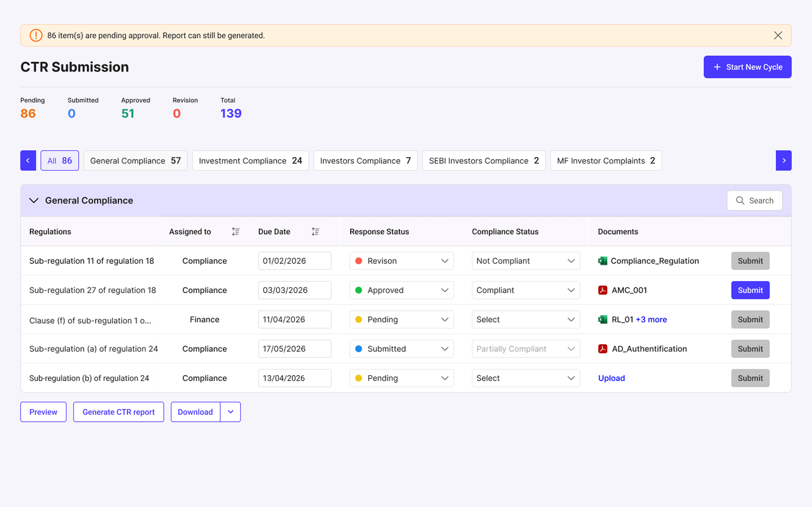
Task: Sort the table by Due Date column
Action: point(315,231)
